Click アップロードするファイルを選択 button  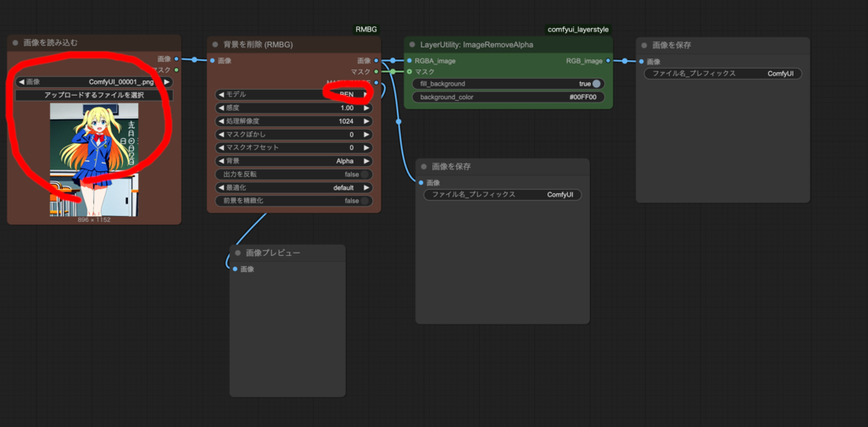pos(94,95)
